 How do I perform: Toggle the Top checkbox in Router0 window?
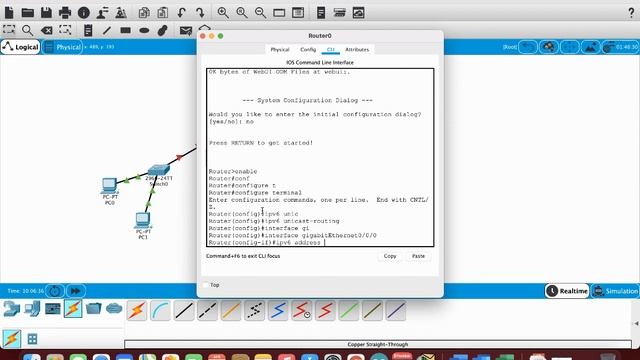[206, 285]
